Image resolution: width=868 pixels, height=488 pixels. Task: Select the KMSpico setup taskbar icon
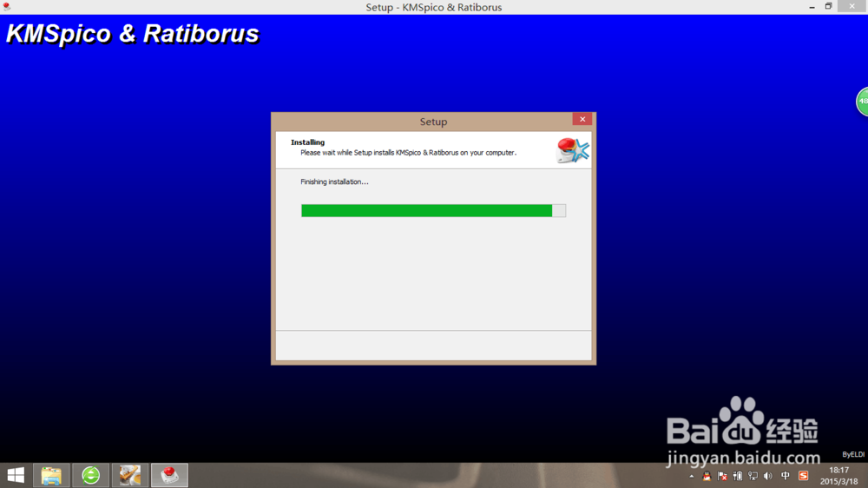(169, 475)
